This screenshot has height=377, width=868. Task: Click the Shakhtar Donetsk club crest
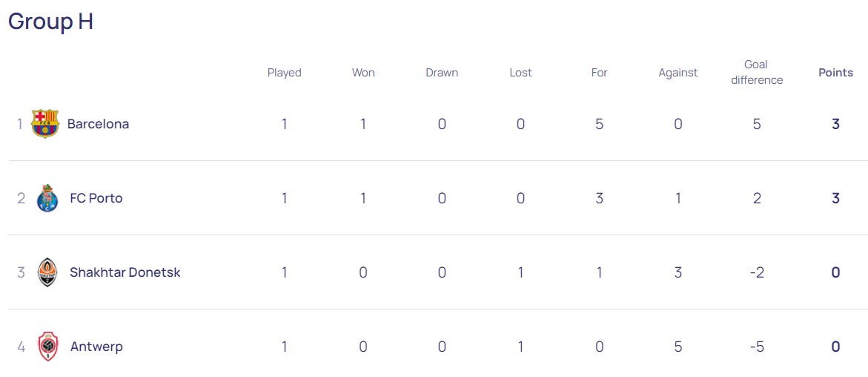(x=47, y=272)
